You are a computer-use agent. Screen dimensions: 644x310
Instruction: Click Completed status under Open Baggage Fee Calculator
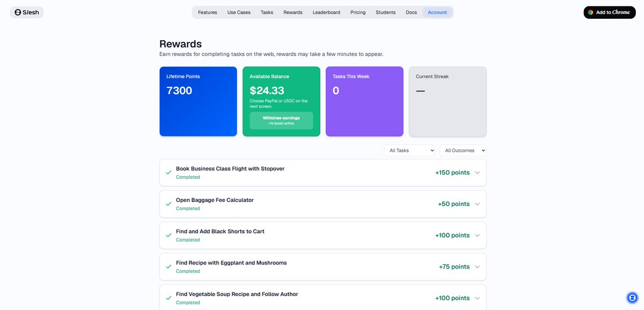(x=188, y=208)
